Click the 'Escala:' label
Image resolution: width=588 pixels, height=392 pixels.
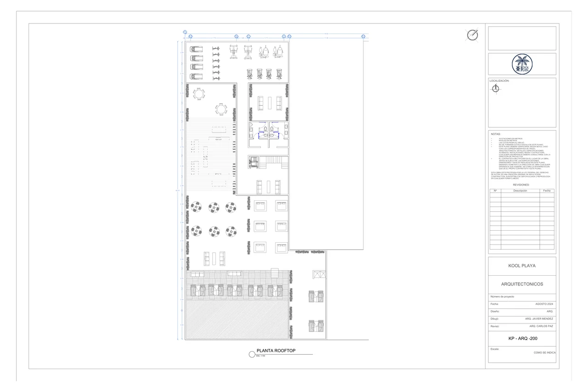pyautogui.click(x=495, y=349)
